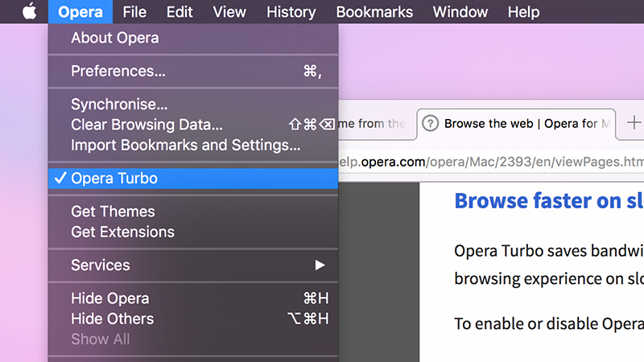Choose Synchronise… menu entry

tap(193, 105)
